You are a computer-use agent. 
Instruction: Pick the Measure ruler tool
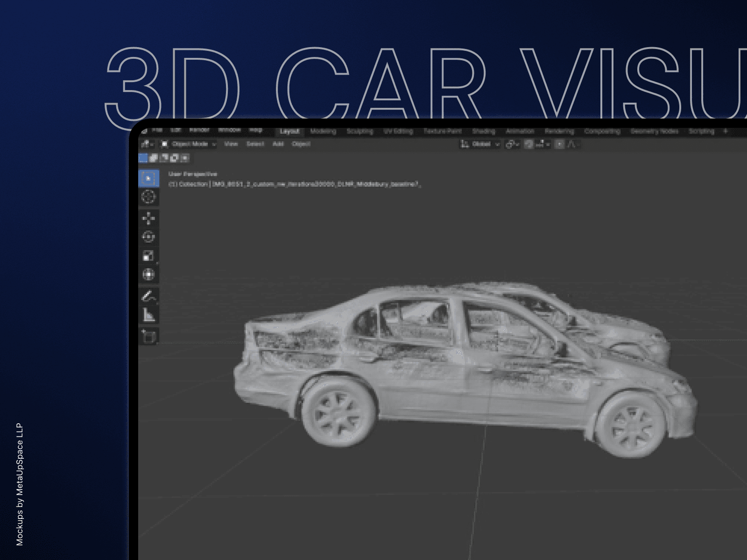(148, 315)
